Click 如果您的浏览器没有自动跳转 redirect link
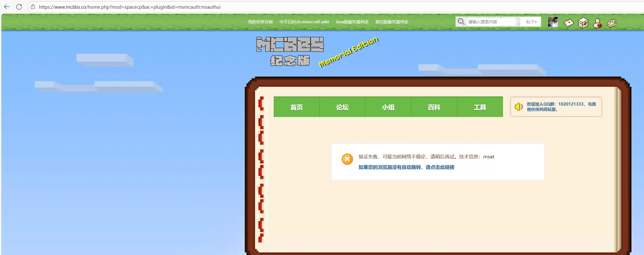The image size is (644, 255). tap(406, 167)
